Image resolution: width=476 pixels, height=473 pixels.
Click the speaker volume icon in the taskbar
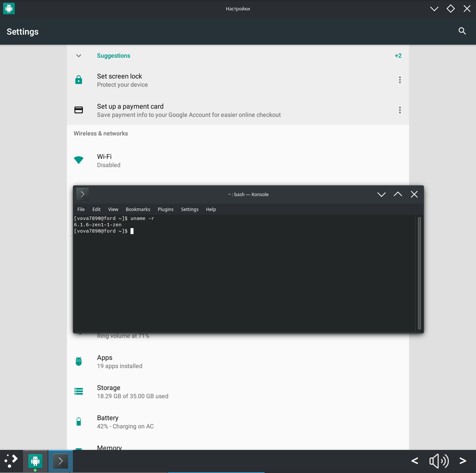pyautogui.click(x=439, y=461)
